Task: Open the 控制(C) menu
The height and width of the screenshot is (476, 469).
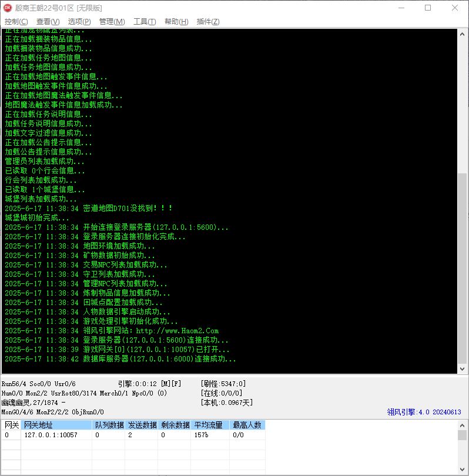Action: (16, 22)
